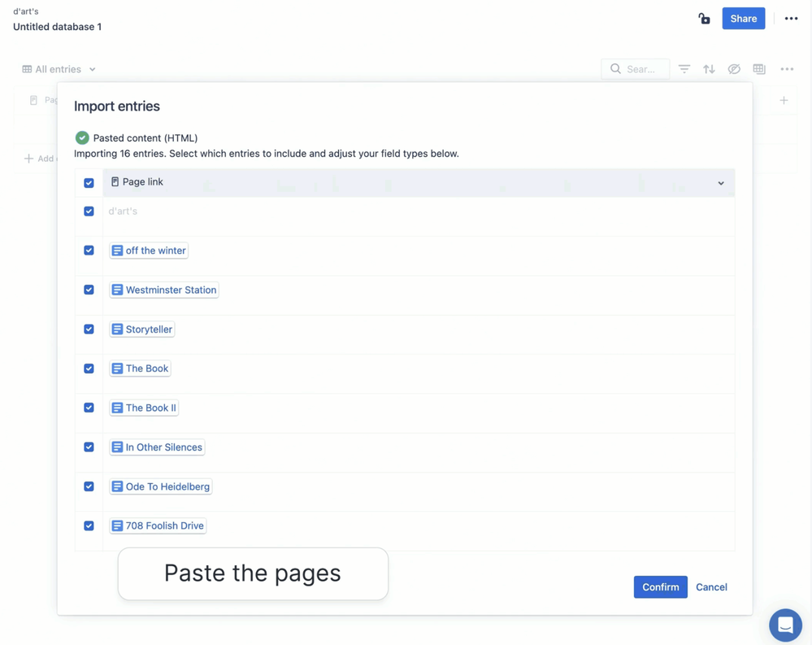Open the The Book II page link
Viewport: 812px width, 645px height.
pyautogui.click(x=144, y=408)
